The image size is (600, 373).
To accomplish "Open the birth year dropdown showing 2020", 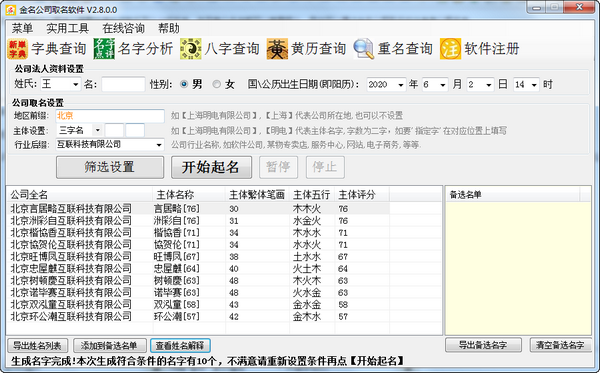I will point(400,85).
